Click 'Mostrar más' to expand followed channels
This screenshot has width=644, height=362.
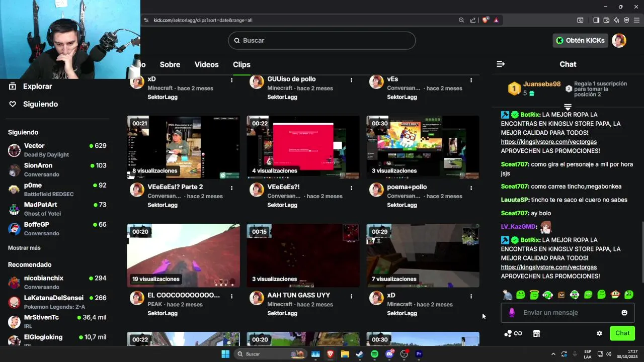point(24,248)
